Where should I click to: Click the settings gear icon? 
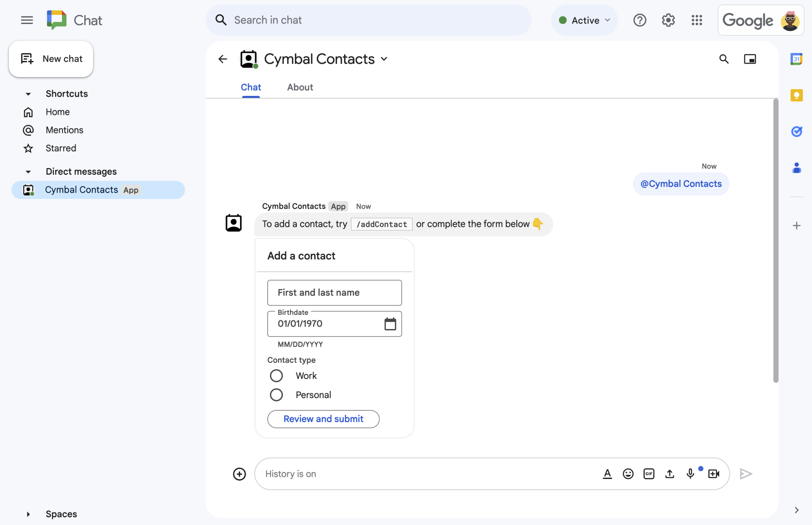point(668,19)
